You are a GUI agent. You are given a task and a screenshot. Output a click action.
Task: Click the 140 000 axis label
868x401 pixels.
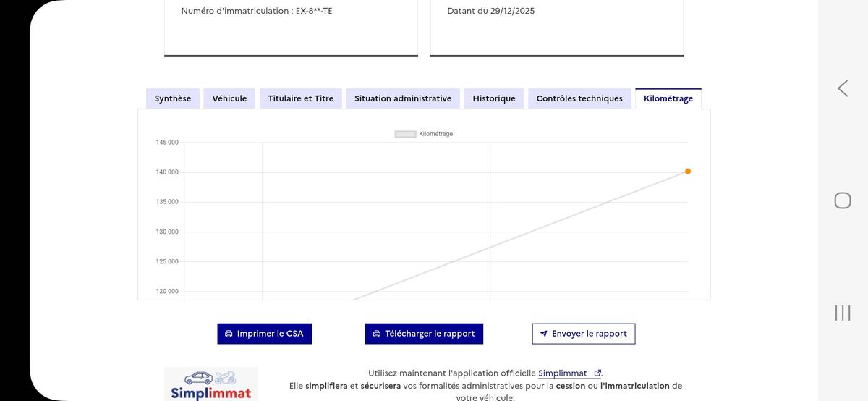[167, 172]
